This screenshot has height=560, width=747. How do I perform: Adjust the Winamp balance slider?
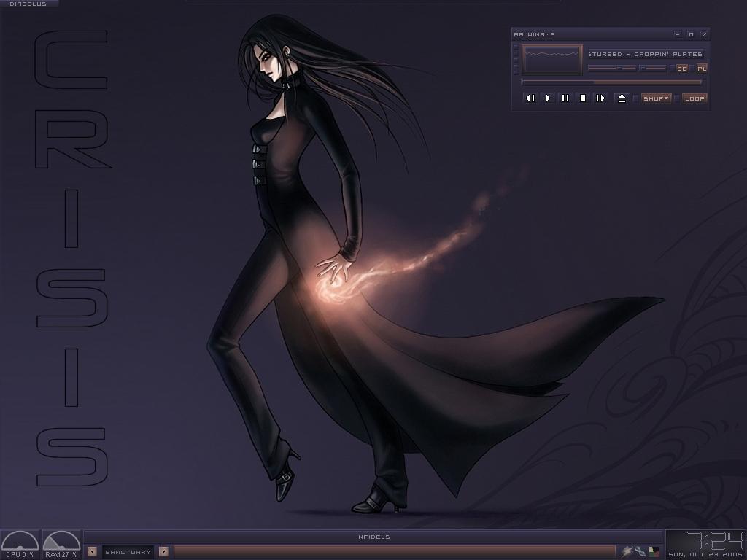tap(653, 68)
